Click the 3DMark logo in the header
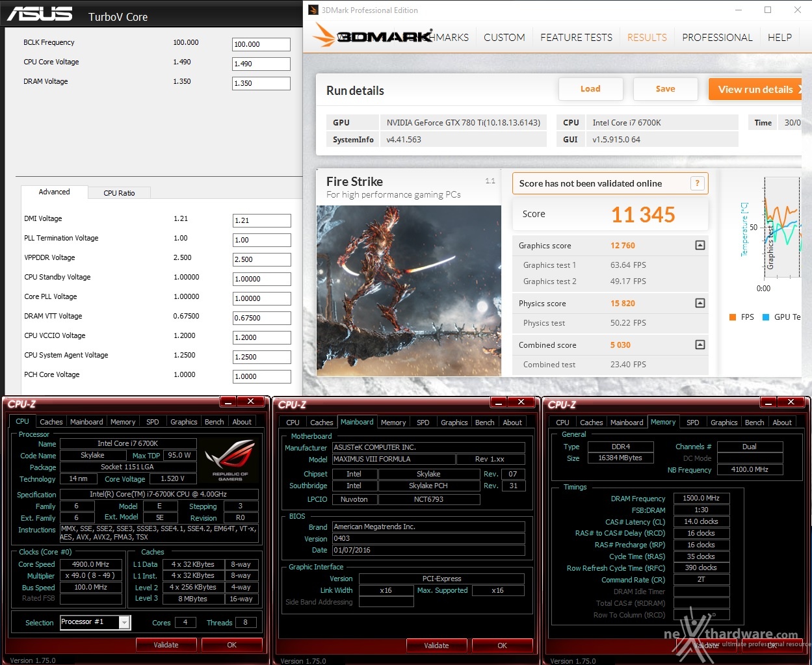Image resolution: width=812 pixels, height=665 pixels. click(x=373, y=35)
